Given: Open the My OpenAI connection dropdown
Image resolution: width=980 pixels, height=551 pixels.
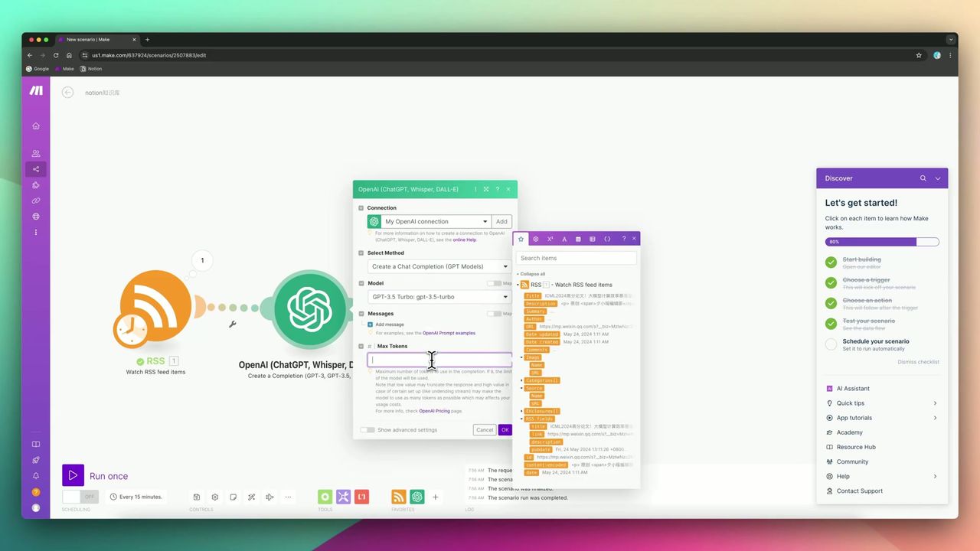Looking at the screenshot, I should click(435, 221).
